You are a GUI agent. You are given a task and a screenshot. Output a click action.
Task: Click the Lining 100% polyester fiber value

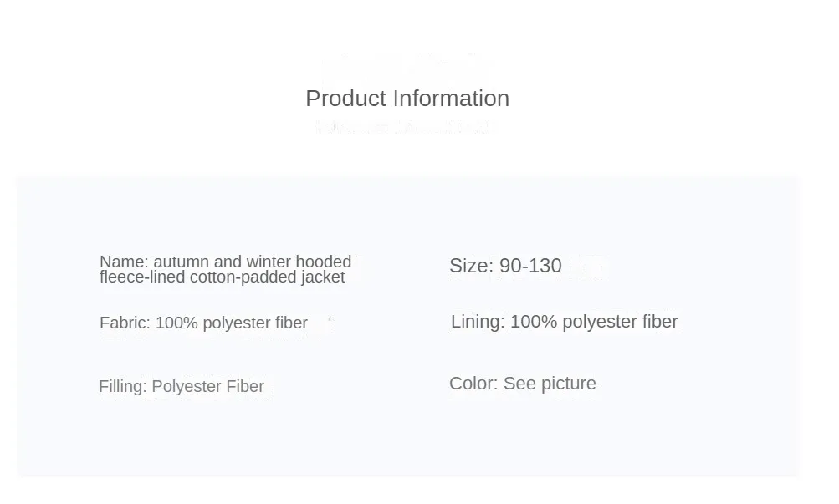pyautogui.click(x=594, y=321)
